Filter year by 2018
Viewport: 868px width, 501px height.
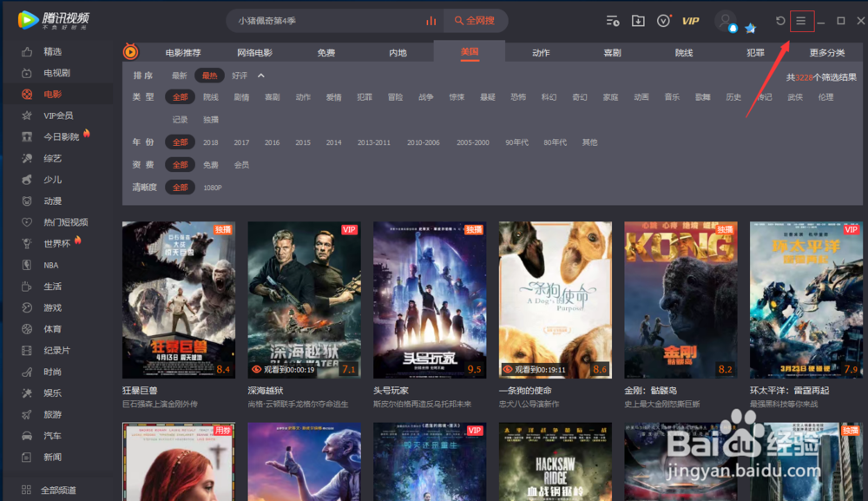click(210, 142)
